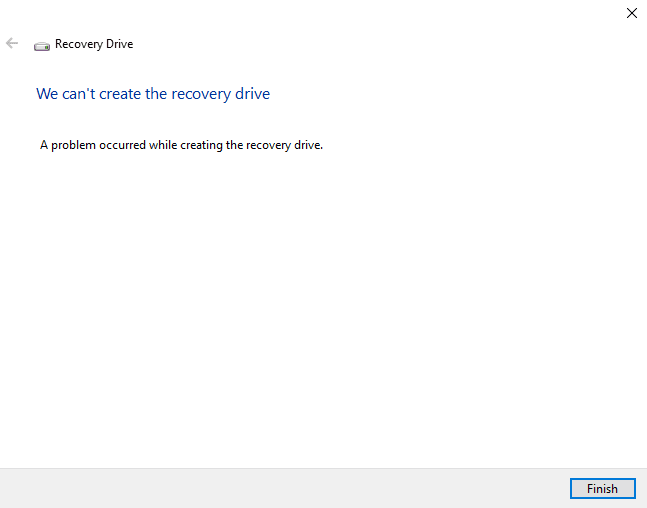
Task: Click the back arrow icon
Action: coord(12,44)
